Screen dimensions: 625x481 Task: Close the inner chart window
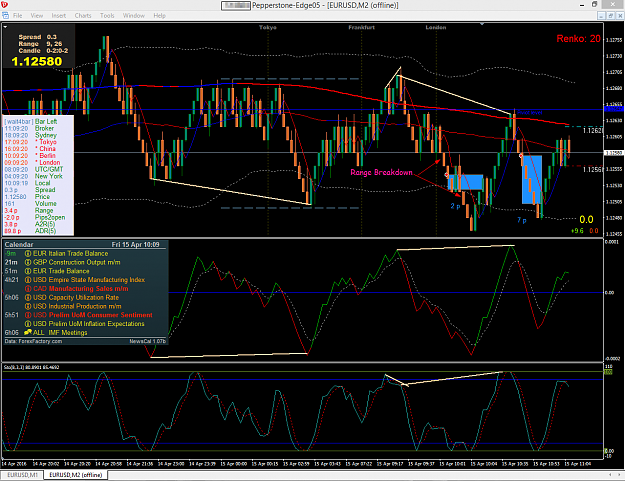coord(619,16)
